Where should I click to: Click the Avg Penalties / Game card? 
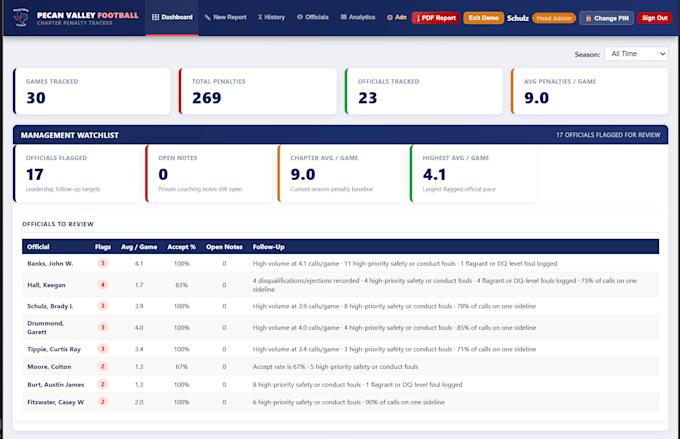click(590, 91)
